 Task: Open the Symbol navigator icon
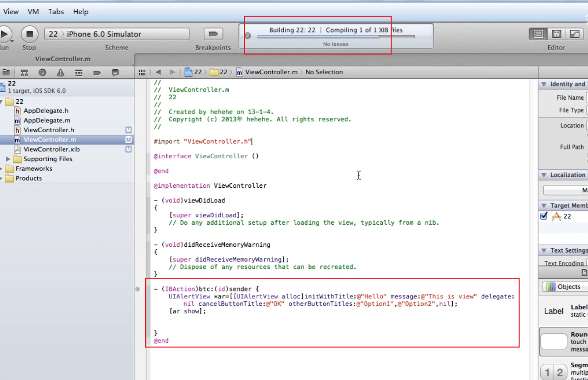pyautogui.click(x=25, y=72)
